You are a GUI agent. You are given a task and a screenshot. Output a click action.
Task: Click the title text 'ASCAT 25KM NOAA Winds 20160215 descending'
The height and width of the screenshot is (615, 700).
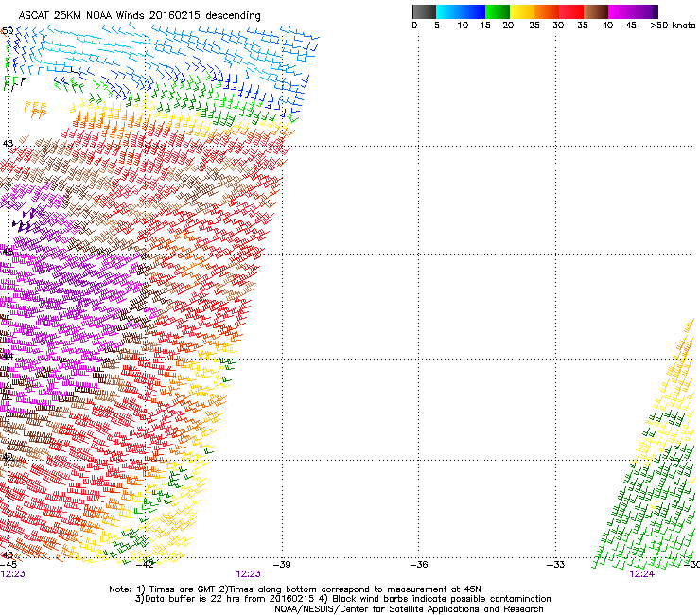pyautogui.click(x=139, y=16)
